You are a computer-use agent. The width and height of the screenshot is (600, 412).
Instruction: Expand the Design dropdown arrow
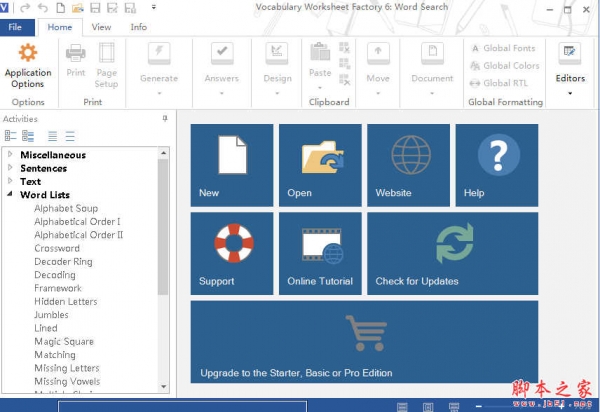pos(277,93)
